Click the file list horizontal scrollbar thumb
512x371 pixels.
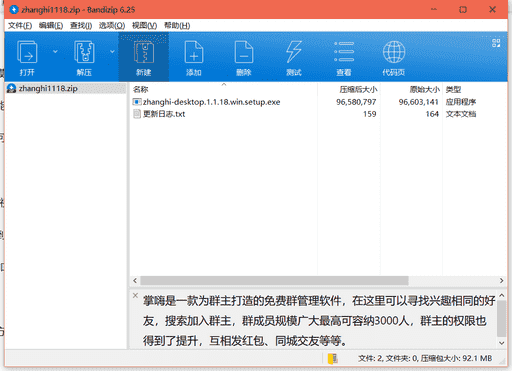click(274, 281)
